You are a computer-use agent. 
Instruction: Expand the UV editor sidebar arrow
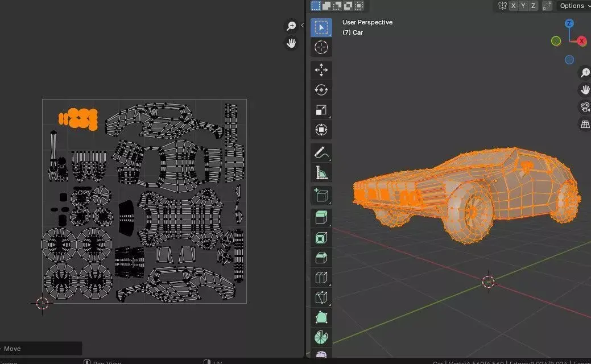click(302, 26)
